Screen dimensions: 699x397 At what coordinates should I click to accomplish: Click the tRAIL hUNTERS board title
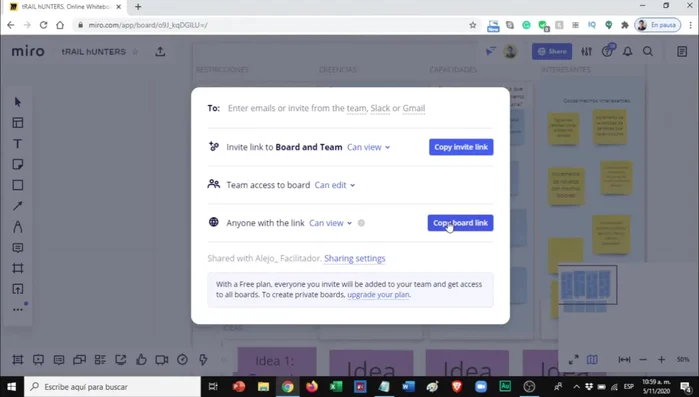(x=94, y=52)
